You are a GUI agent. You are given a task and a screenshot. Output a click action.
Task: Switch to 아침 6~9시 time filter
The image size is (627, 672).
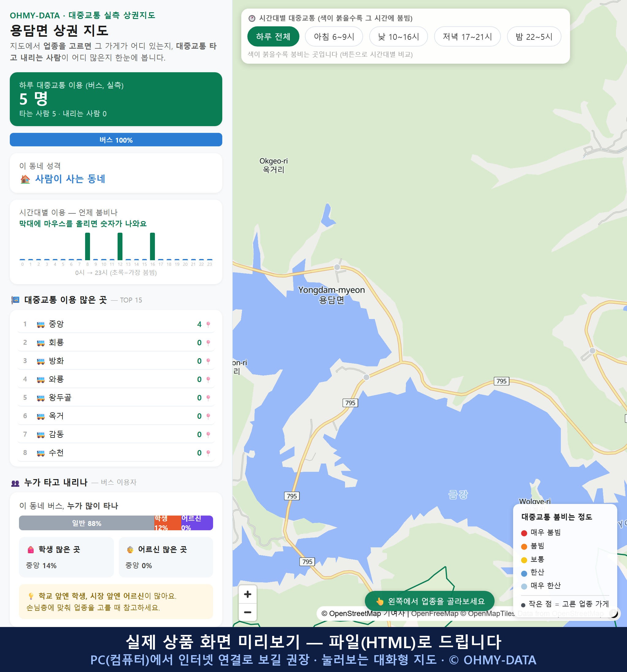(x=334, y=36)
